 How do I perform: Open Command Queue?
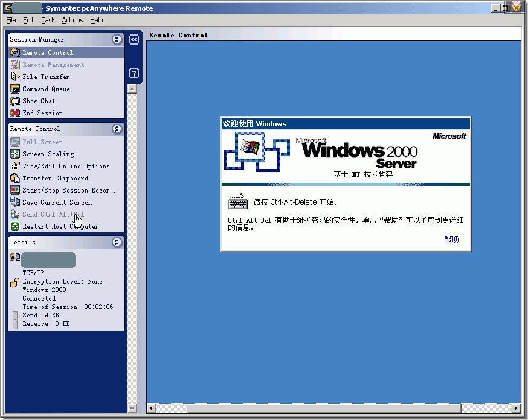tap(46, 89)
